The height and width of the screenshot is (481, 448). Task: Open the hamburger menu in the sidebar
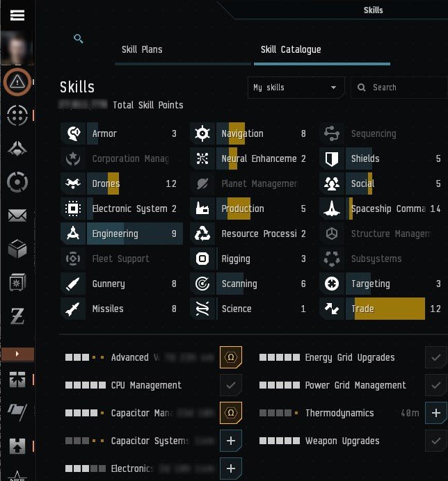[x=17, y=15]
